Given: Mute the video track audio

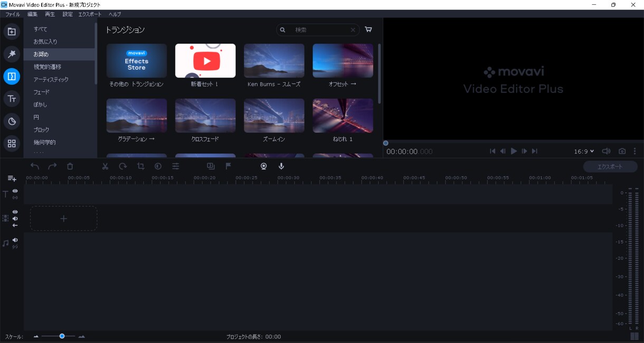Looking at the screenshot, I should point(15,219).
